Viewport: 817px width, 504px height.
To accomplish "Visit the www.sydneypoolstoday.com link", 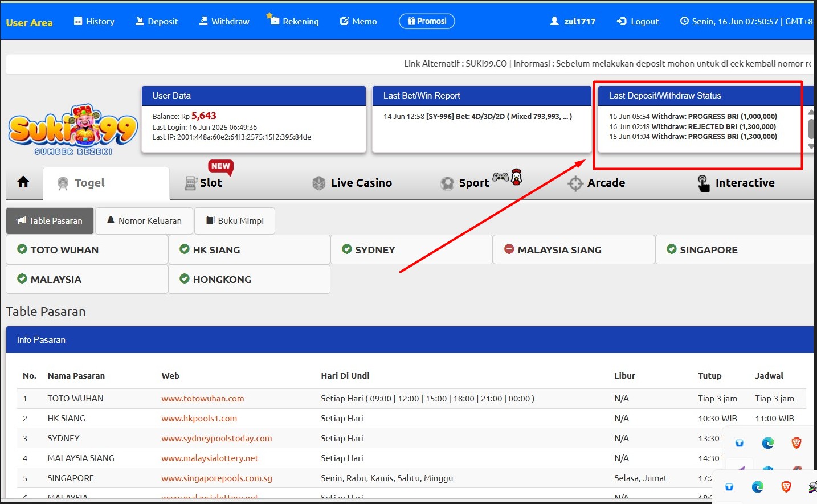I will (x=216, y=439).
